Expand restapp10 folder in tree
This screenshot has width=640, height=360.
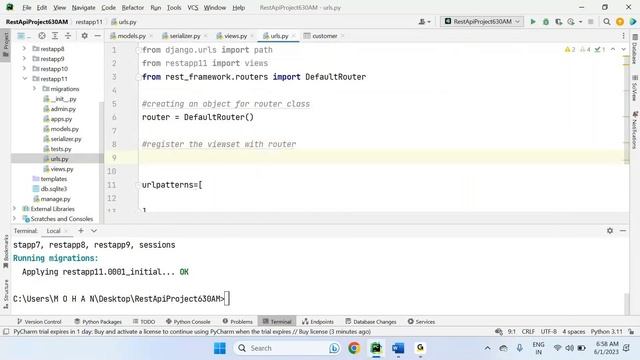pos(24,69)
